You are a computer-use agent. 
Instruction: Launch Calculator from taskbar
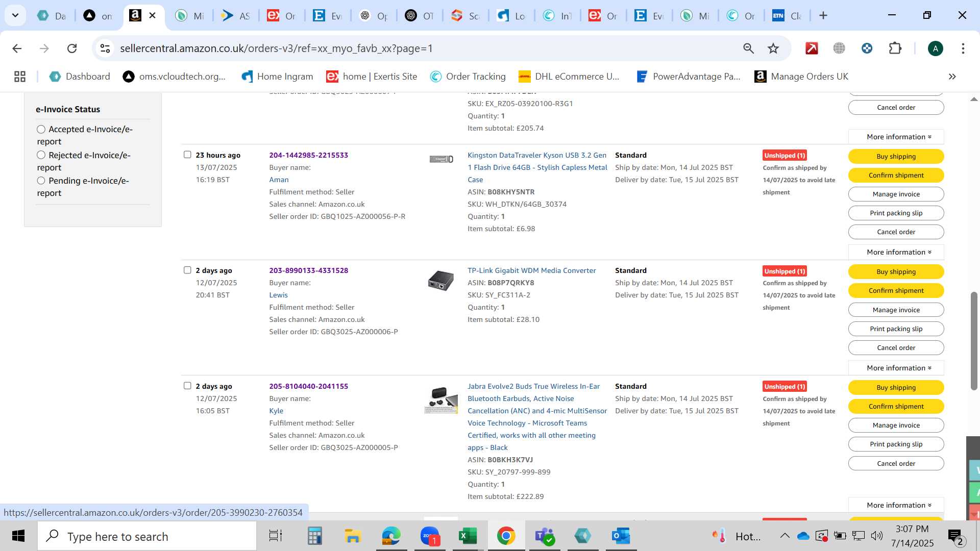pyautogui.click(x=314, y=536)
